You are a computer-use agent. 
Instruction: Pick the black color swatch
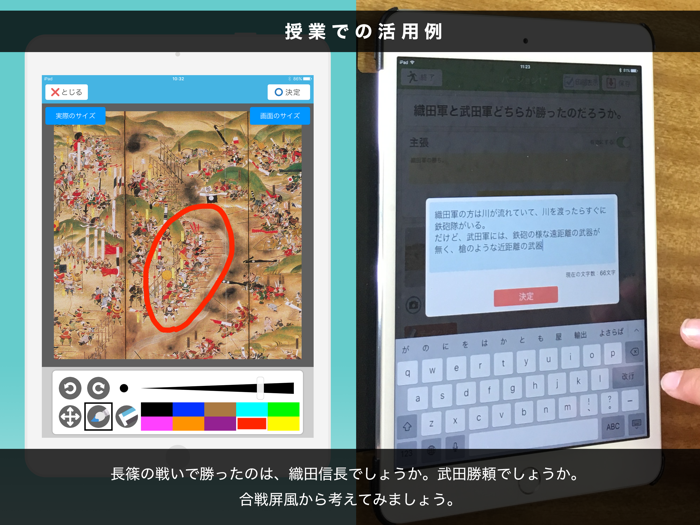coord(157,409)
